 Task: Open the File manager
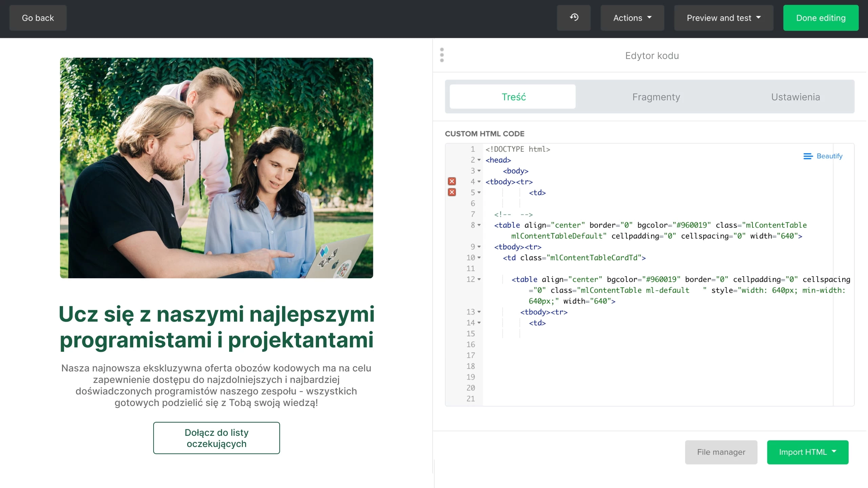721,452
